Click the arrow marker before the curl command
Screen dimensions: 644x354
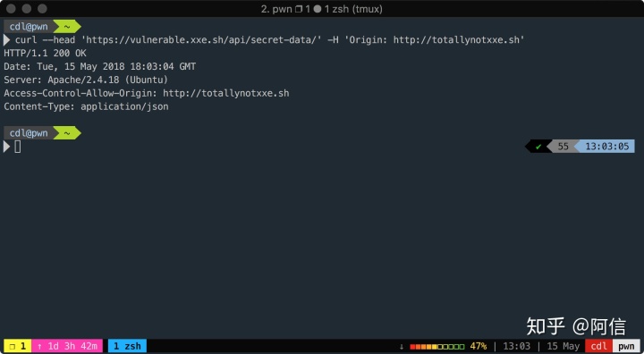click(6, 40)
